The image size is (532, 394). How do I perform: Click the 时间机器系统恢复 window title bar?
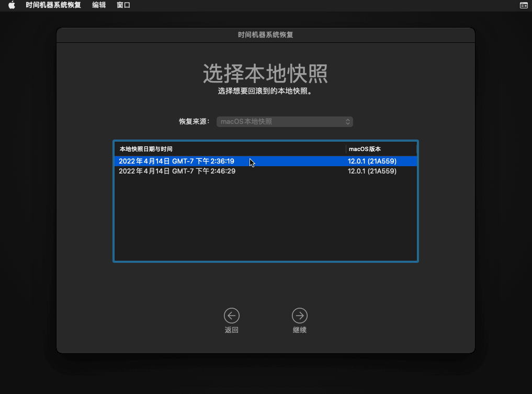265,34
